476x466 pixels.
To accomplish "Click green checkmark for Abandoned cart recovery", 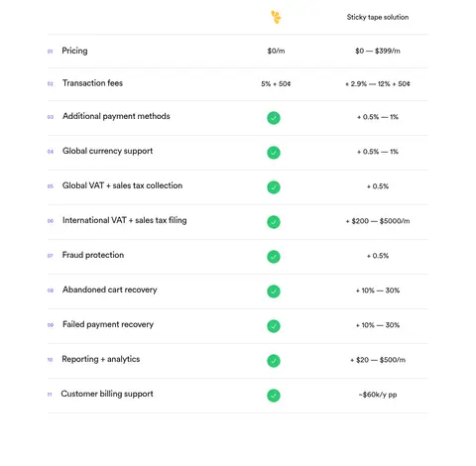I will pyautogui.click(x=274, y=291).
